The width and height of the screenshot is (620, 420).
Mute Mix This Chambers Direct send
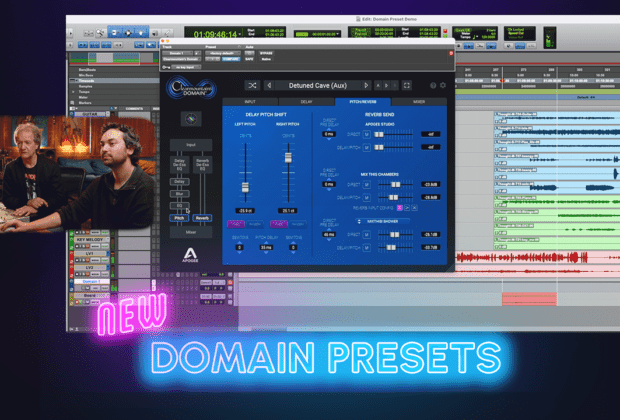pos(367,184)
